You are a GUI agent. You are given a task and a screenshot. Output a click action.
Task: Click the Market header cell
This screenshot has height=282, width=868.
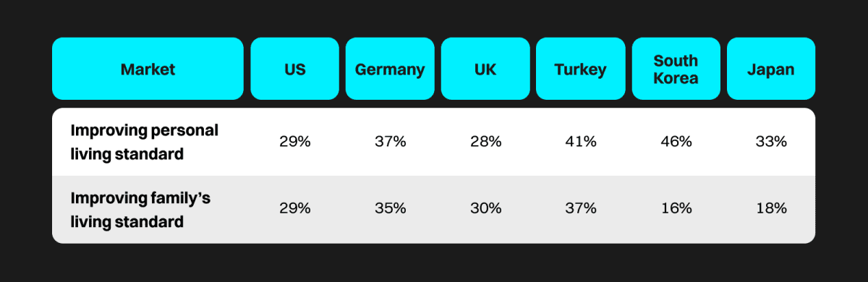coord(148,69)
